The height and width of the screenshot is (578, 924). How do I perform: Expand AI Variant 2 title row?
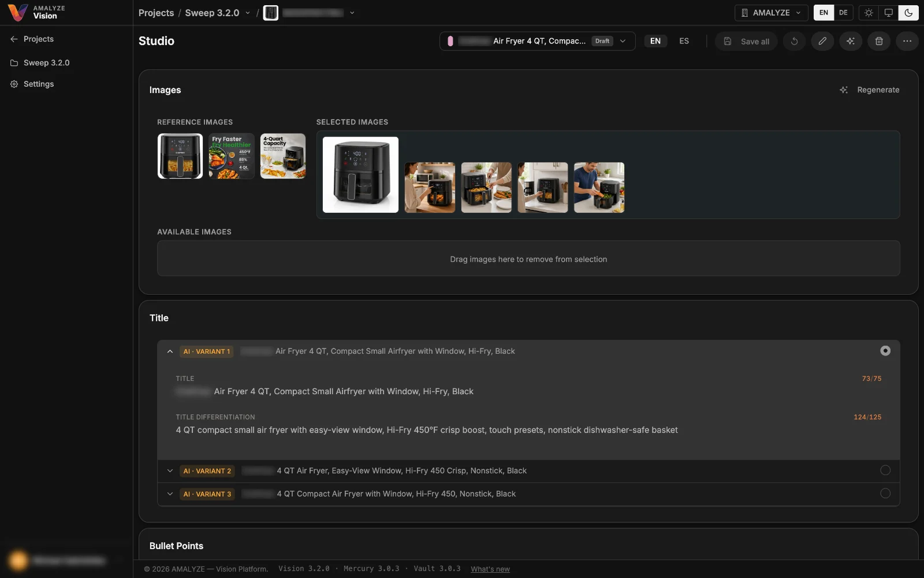[x=170, y=471]
